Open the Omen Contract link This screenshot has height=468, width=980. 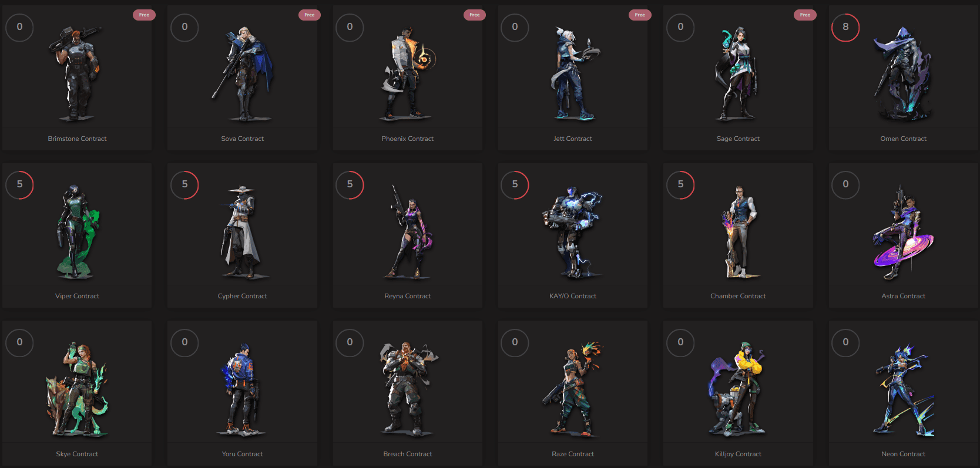(903, 139)
